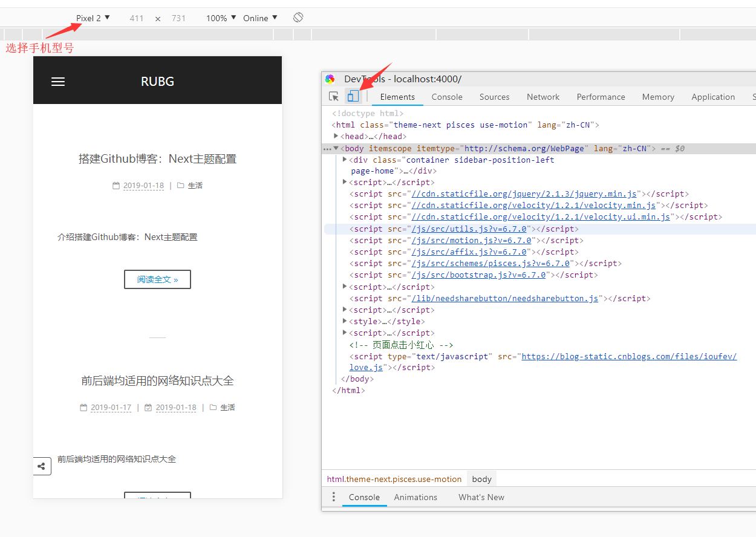The height and width of the screenshot is (537, 756).
Task: Open the hamburger menu in RUBG header
Action: coord(58,82)
